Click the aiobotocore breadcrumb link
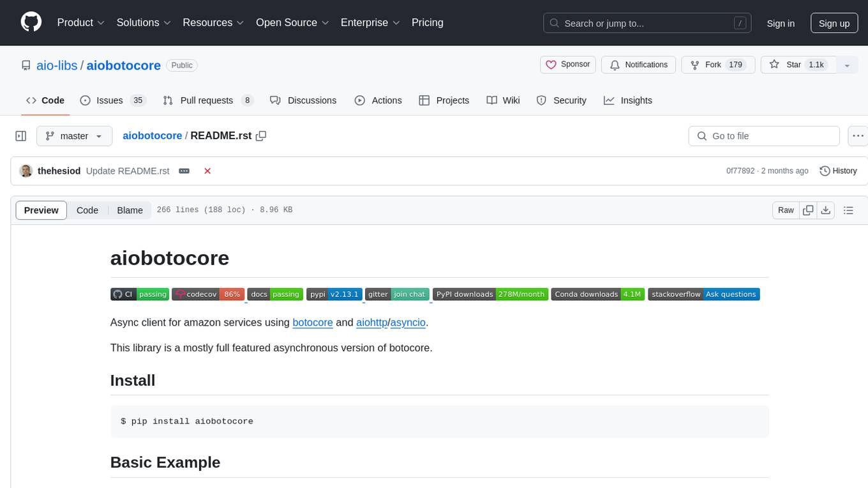This screenshot has height=488, width=868. click(x=153, y=135)
